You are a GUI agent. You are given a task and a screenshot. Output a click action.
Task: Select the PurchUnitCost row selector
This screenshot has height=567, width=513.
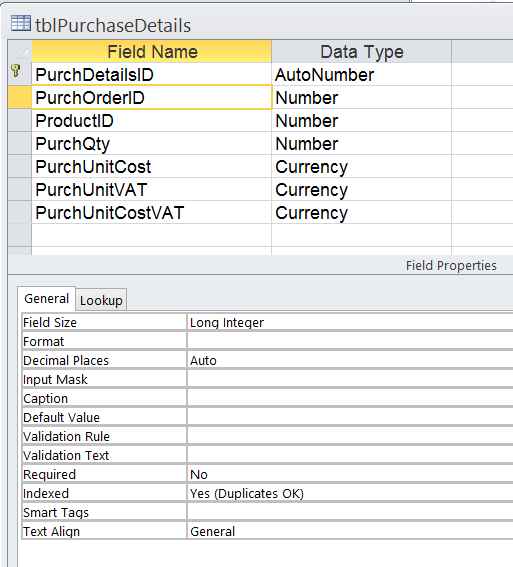coord(20,166)
